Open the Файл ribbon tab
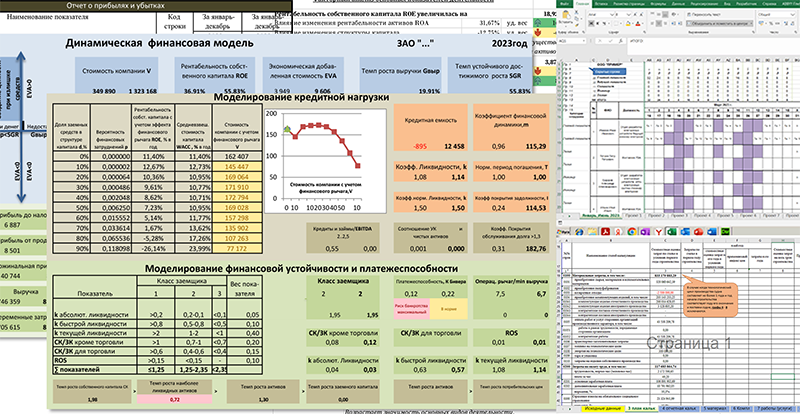 point(564,4)
